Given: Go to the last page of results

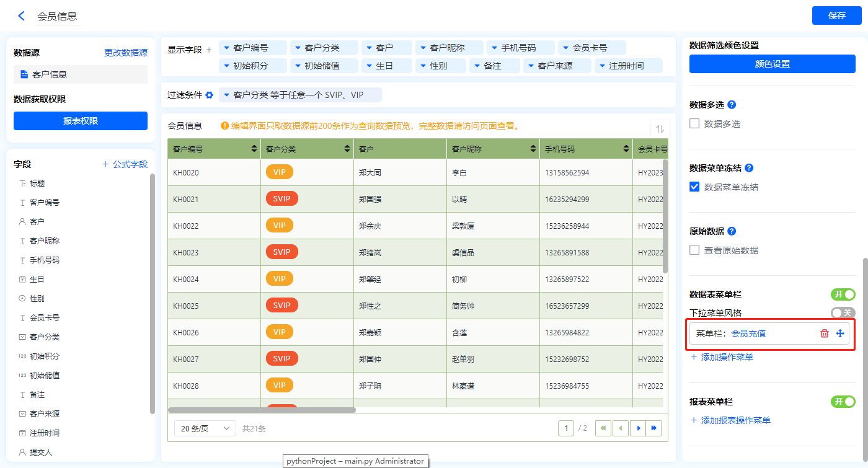Looking at the screenshot, I should (653, 428).
